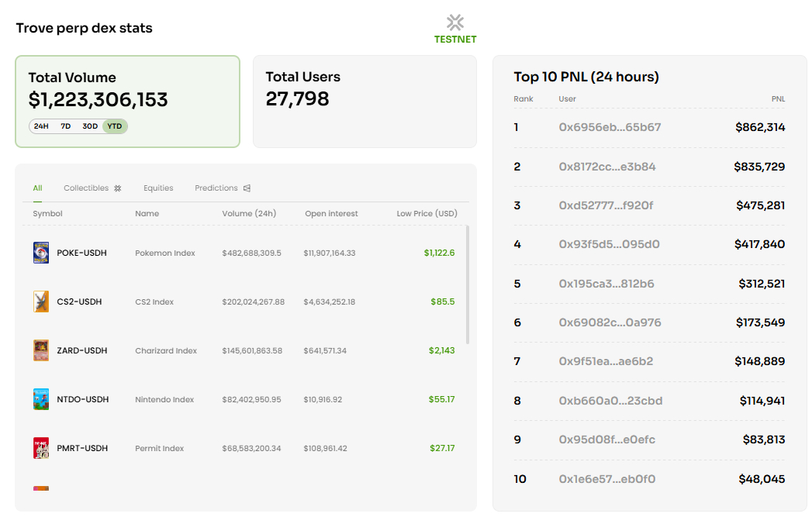Click the icon beside the Collectibles tab
Screen dimensions: 812x517
[118, 188]
